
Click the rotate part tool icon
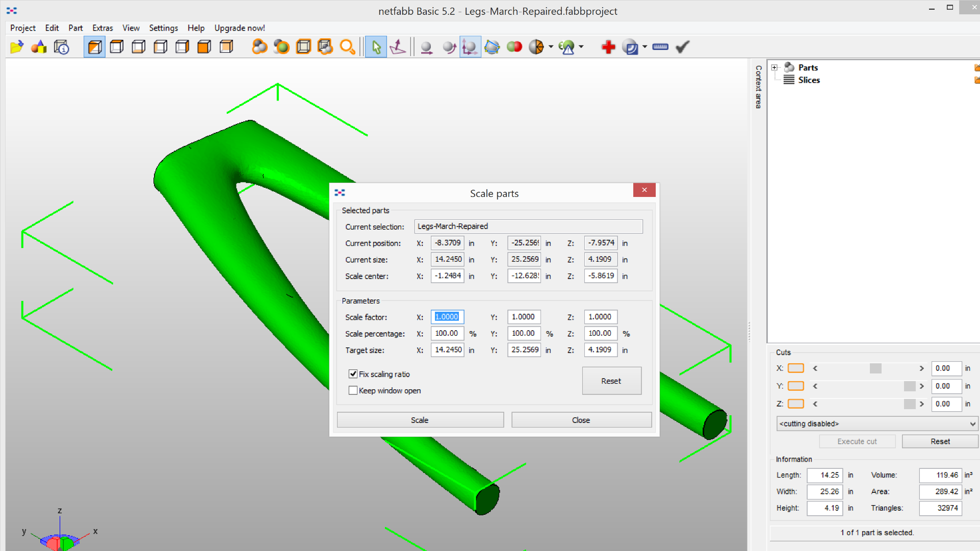tap(449, 47)
